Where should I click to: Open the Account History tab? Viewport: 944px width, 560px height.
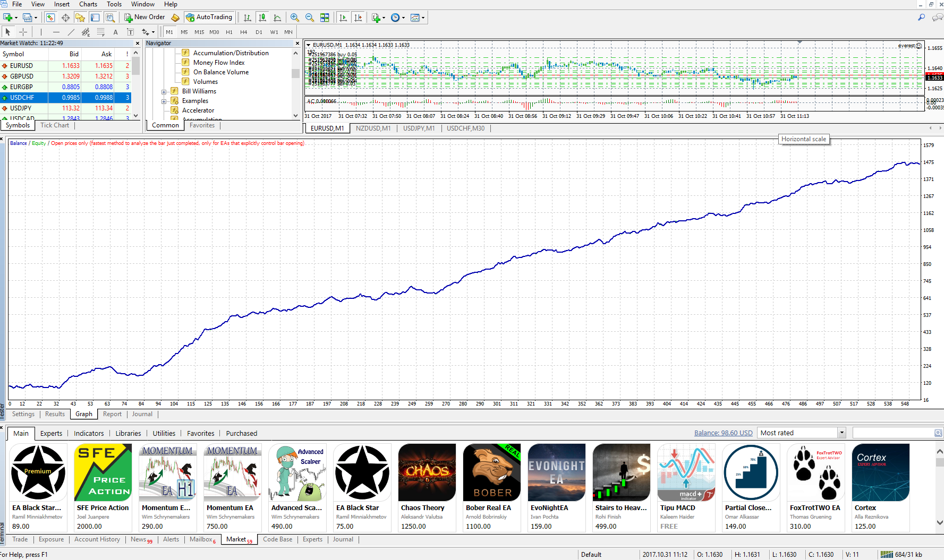click(97, 539)
